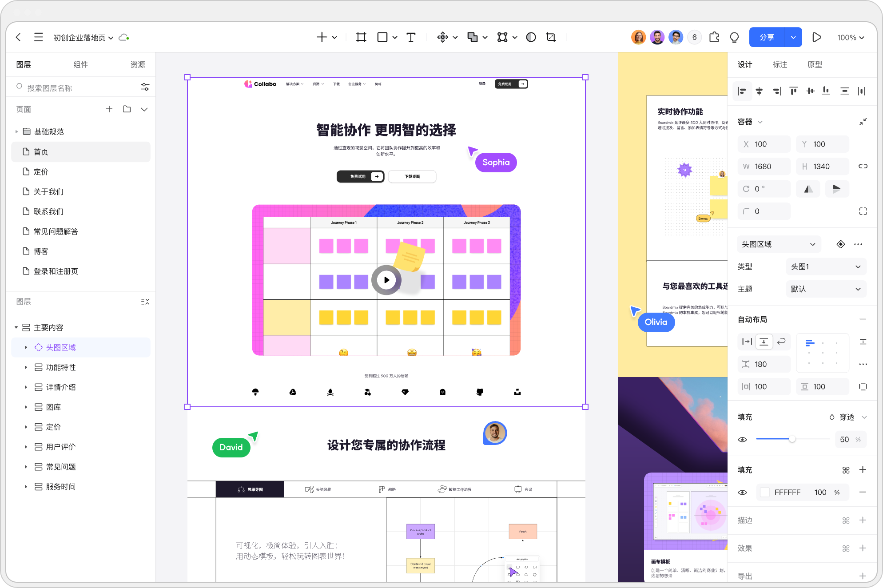Click the horizontal flip icon
The height and width of the screenshot is (588, 883).
[x=808, y=189]
